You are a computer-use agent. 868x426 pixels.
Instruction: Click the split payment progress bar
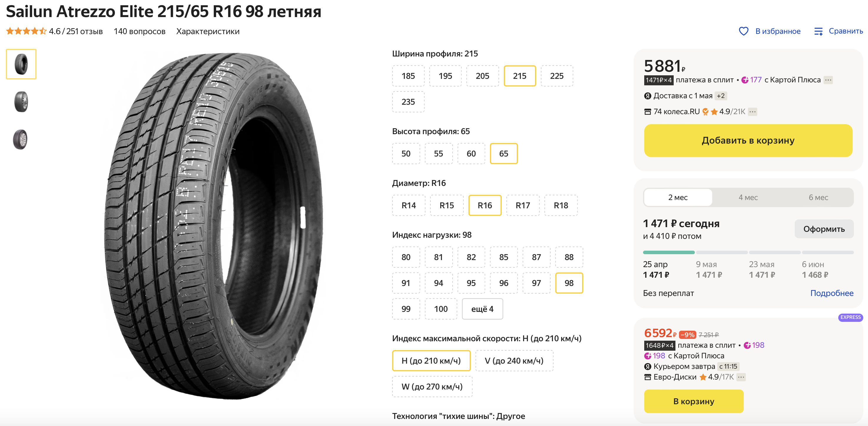tap(748, 252)
